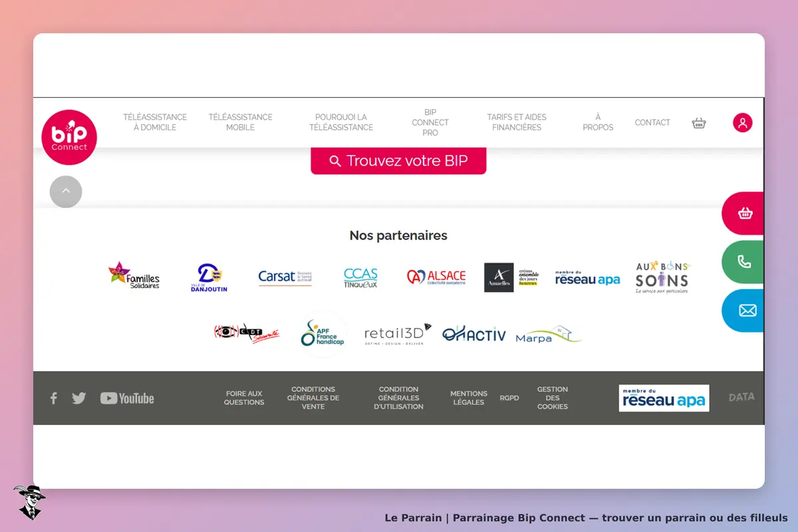Open the YouTube icon in footer
Viewport: 798px width, 532px height.
click(x=127, y=398)
